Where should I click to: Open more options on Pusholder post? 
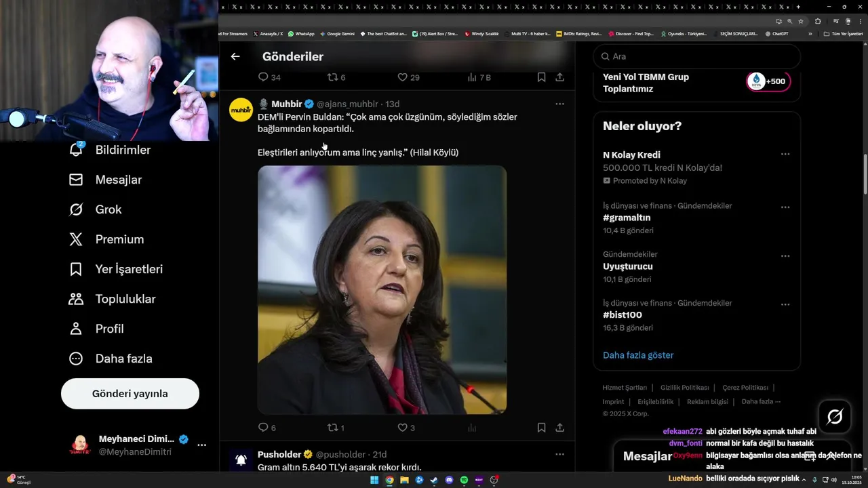[559, 454]
